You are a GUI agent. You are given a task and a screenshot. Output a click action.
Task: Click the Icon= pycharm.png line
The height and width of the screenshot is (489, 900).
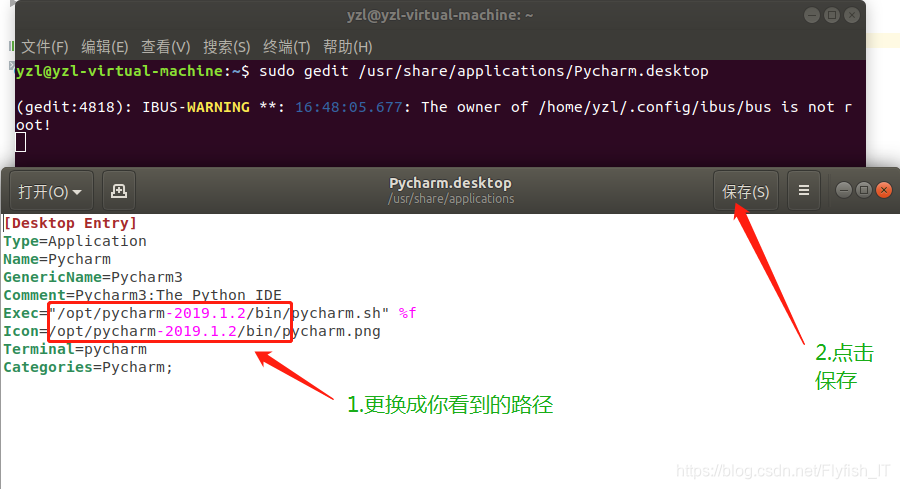click(192, 331)
